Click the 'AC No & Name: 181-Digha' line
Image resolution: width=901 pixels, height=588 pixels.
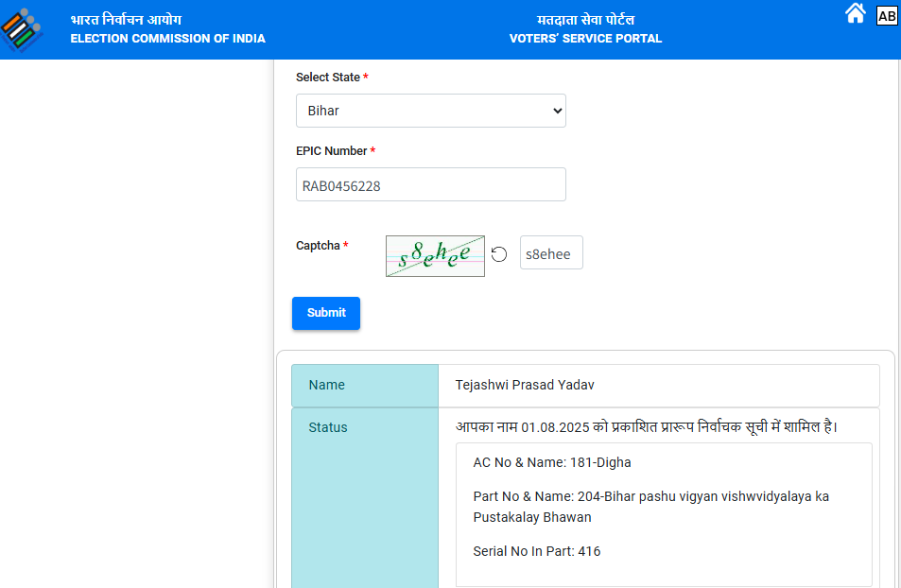[552, 462]
